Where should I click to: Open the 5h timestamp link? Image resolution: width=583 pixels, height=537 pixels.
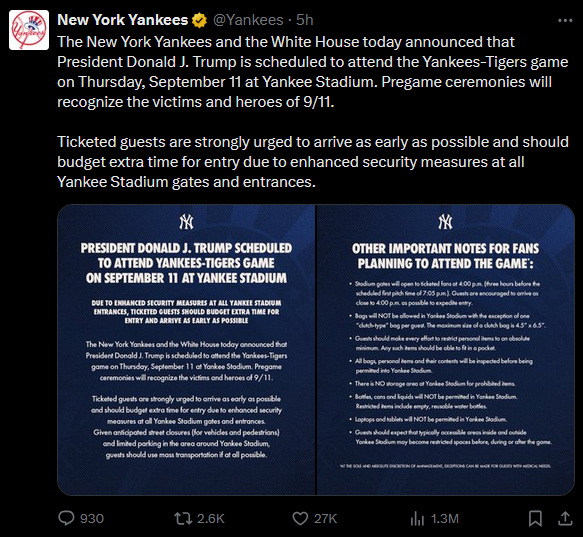(305, 20)
